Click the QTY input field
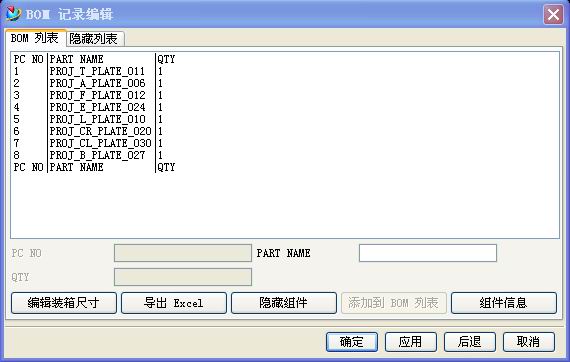 tap(183, 277)
